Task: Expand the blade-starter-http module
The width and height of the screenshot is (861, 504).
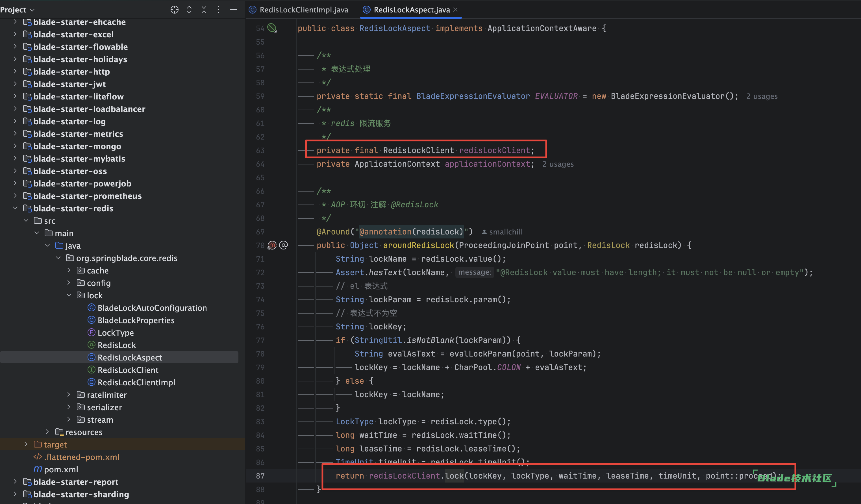Action: tap(15, 71)
